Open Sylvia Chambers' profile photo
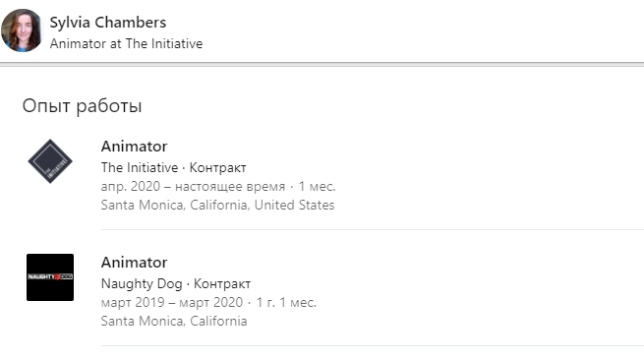The width and height of the screenshot is (644, 361). pos(22,30)
